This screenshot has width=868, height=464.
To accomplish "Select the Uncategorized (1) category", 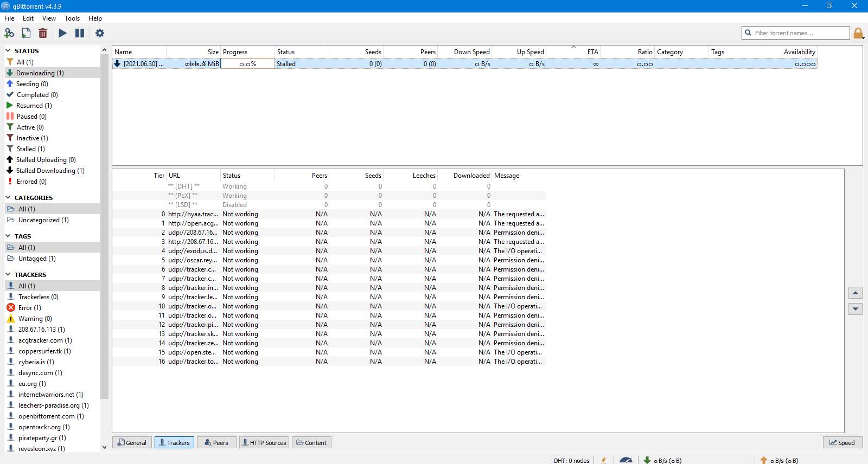I will pyautogui.click(x=52, y=220).
